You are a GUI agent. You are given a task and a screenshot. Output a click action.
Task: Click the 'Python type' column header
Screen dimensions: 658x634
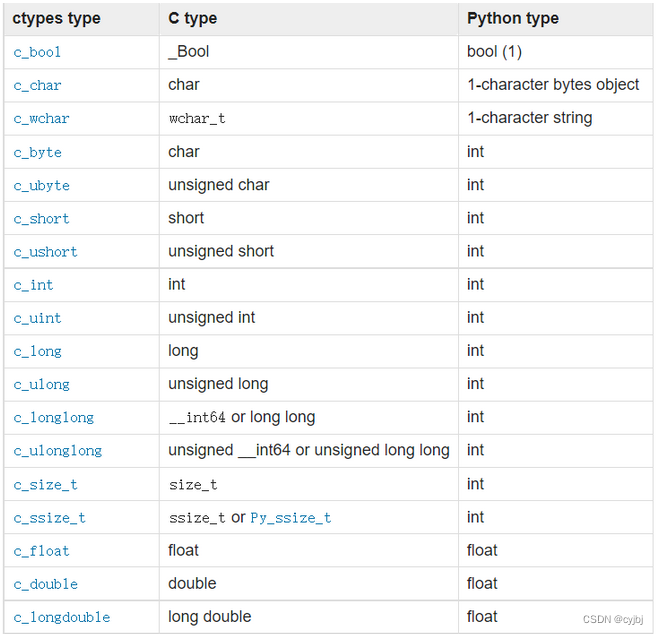tap(556, 19)
